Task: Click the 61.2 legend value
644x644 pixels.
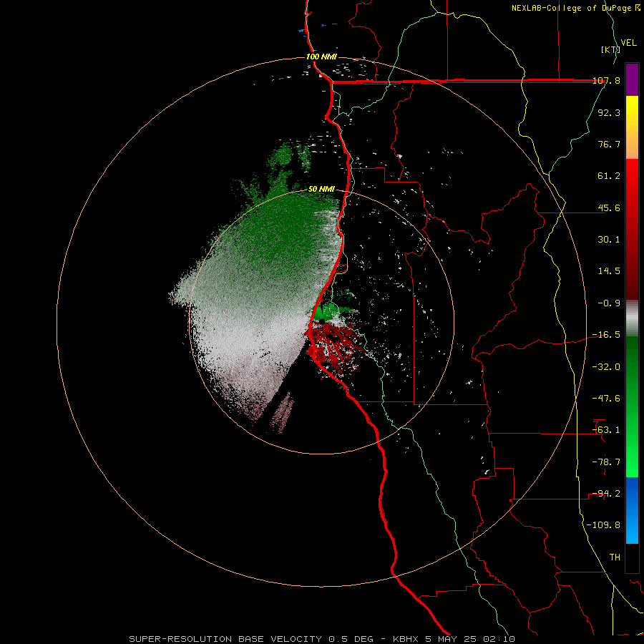Action: (x=609, y=176)
